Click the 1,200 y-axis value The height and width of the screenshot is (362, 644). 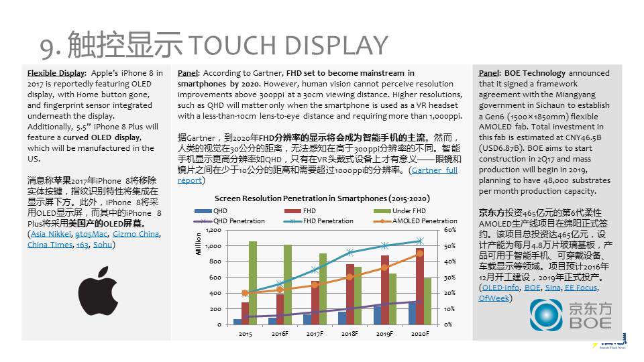(x=213, y=230)
